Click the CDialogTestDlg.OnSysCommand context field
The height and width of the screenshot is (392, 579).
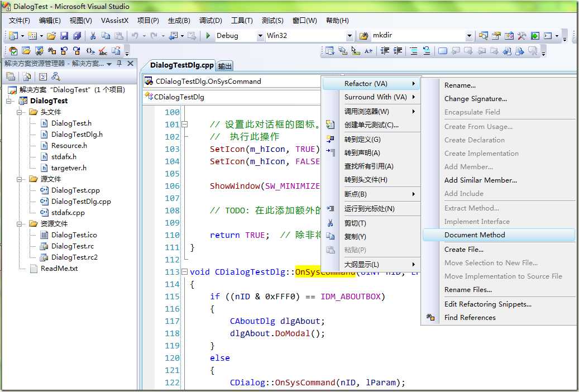(233, 82)
